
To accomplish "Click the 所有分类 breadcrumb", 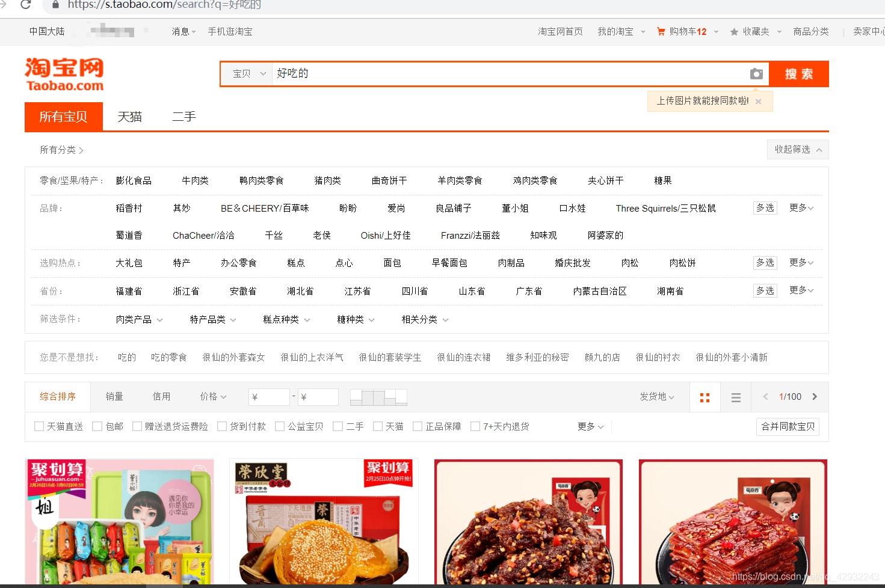I will pos(61,150).
